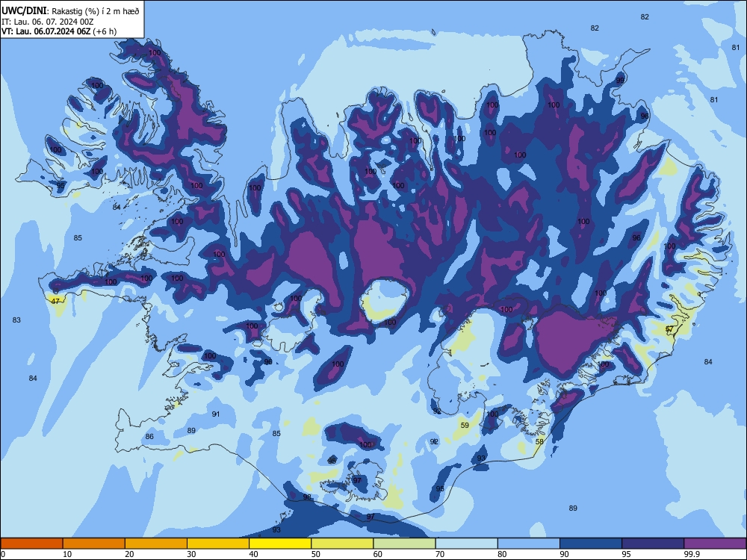
Task: Click the '10' tick label on the color scale
Action: tap(67, 554)
